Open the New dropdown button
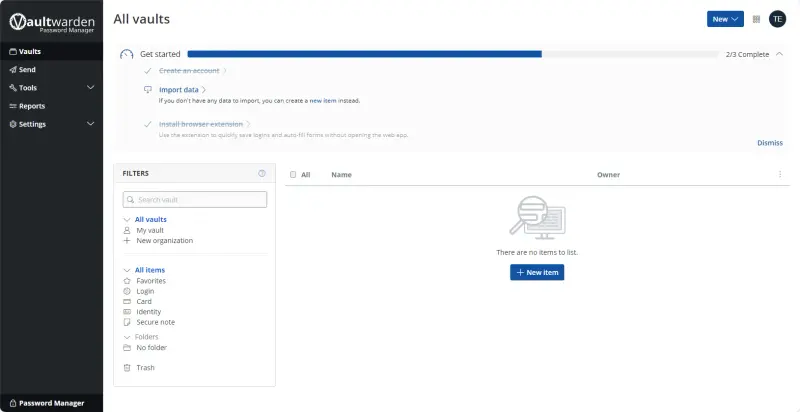 coord(726,19)
